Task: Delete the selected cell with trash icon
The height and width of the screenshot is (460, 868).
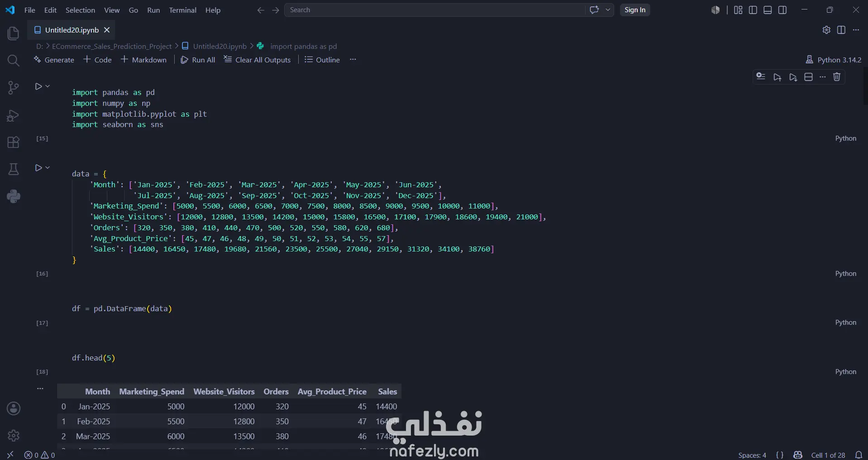Action: coord(837,77)
